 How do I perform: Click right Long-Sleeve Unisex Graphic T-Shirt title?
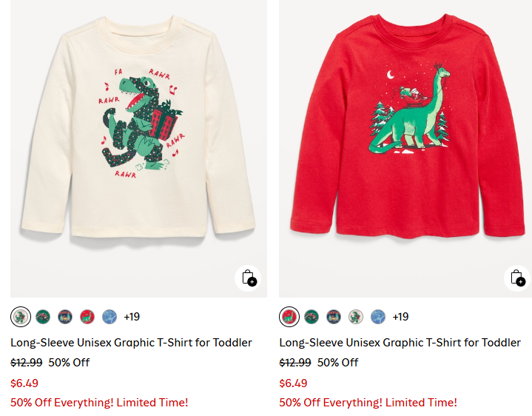coord(400,343)
